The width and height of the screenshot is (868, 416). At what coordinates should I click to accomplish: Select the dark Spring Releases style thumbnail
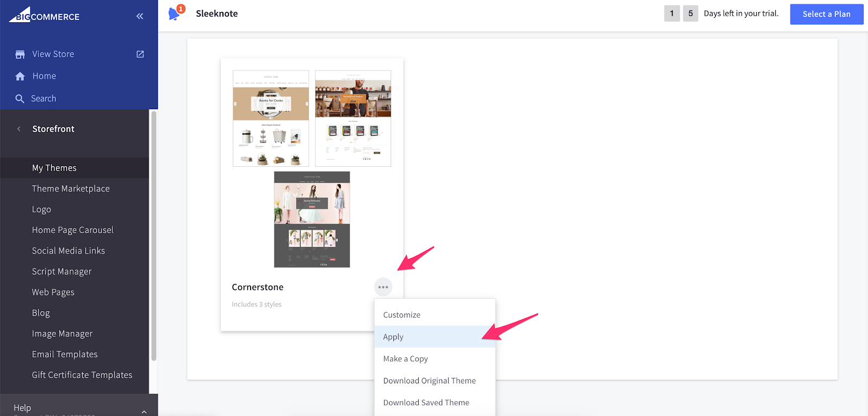312,219
